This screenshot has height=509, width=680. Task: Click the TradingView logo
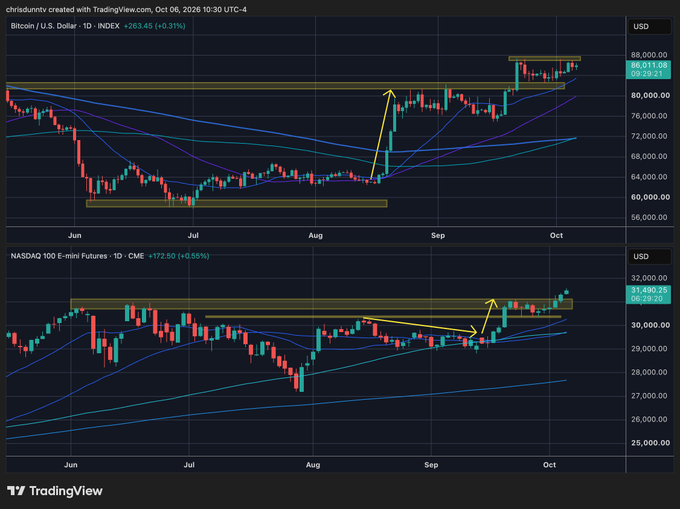[55, 491]
